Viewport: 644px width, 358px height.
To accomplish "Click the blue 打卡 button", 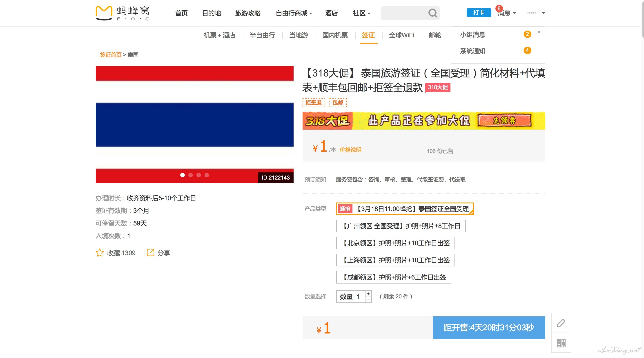I will tap(479, 13).
